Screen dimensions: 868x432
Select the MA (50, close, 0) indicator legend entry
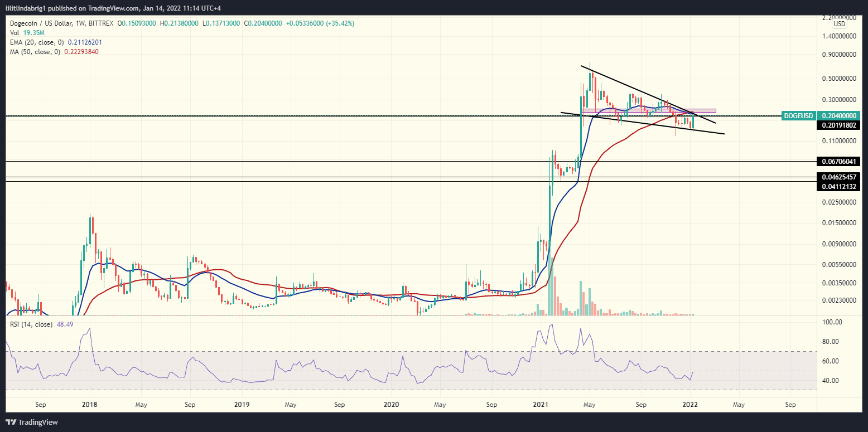click(32, 51)
